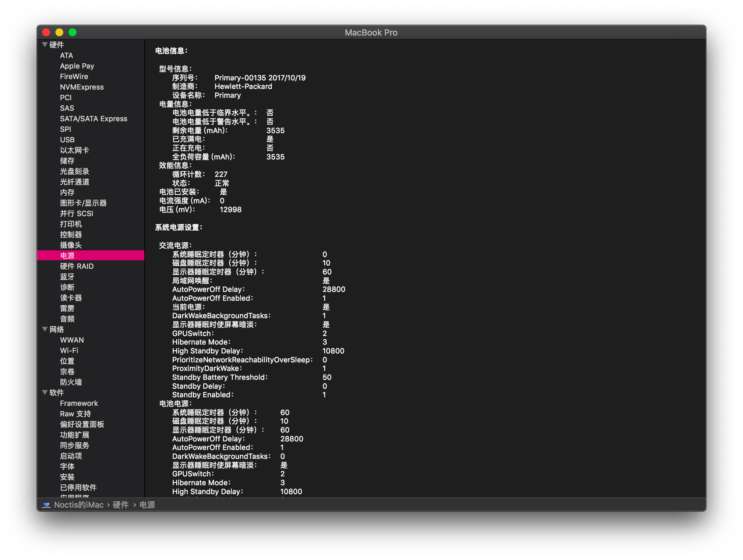Click the yellow minimize window button
This screenshot has height=560, width=743.
(59, 32)
